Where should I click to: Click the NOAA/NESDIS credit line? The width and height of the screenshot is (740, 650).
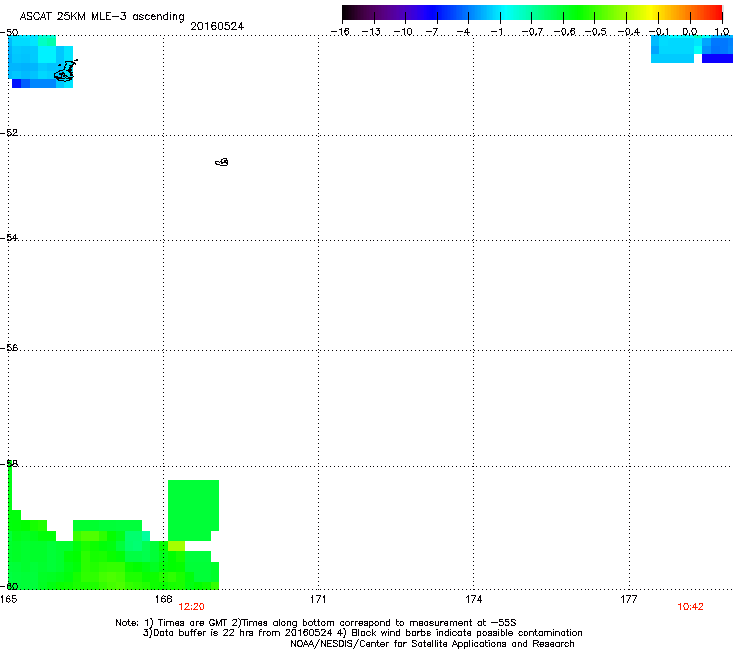[x=432, y=644]
